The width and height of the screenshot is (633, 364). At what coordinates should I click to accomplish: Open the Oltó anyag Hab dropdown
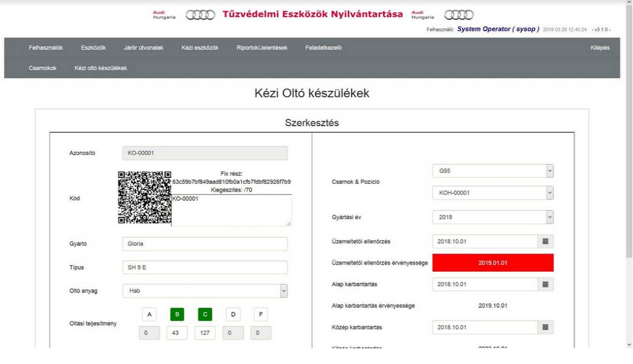205,291
